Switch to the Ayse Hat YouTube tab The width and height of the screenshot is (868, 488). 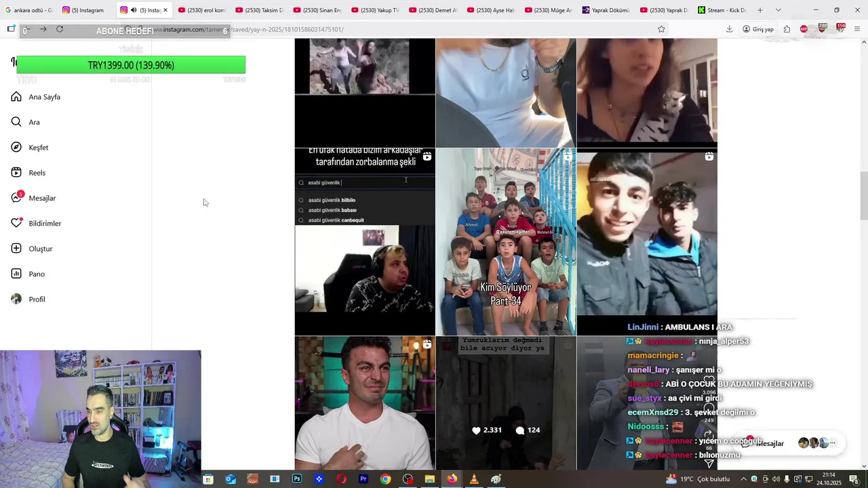pos(490,10)
